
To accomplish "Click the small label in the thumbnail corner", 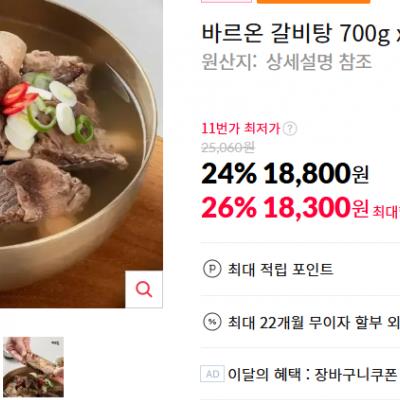I will (55, 342).
